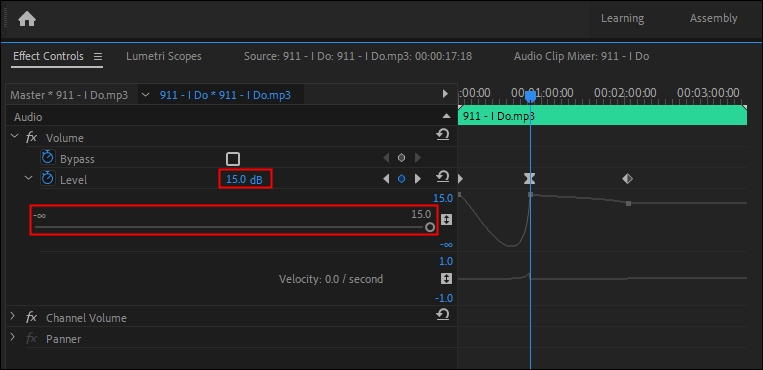This screenshot has width=763, height=370.
Task: Click the Audio section label
Action: tap(28, 117)
